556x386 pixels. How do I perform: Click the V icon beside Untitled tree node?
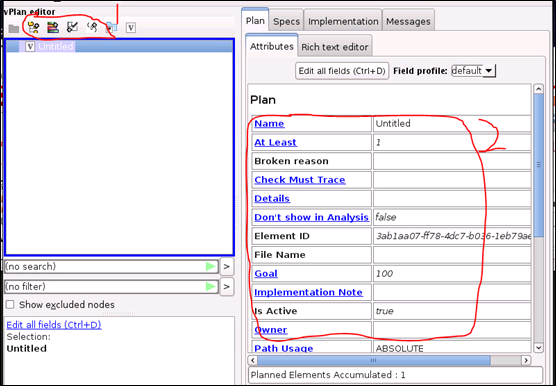(30, 46)
